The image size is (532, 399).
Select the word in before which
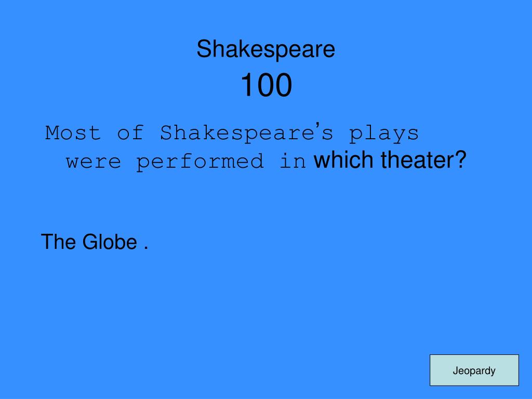click(292, 161)
